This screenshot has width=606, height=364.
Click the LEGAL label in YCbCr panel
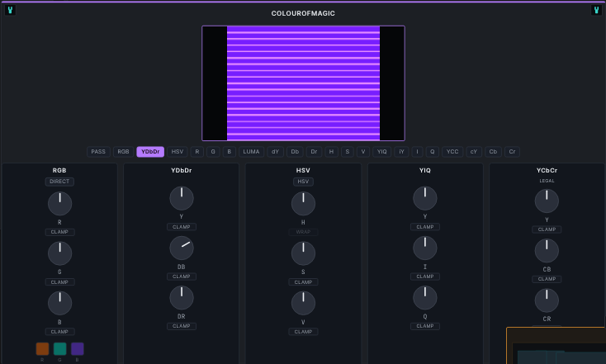[547, 181]
